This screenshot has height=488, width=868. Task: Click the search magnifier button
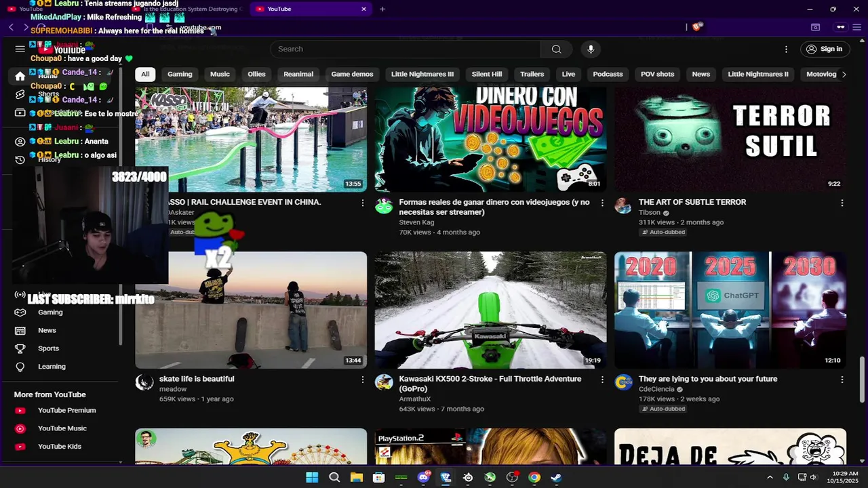(x=556, y=49)
